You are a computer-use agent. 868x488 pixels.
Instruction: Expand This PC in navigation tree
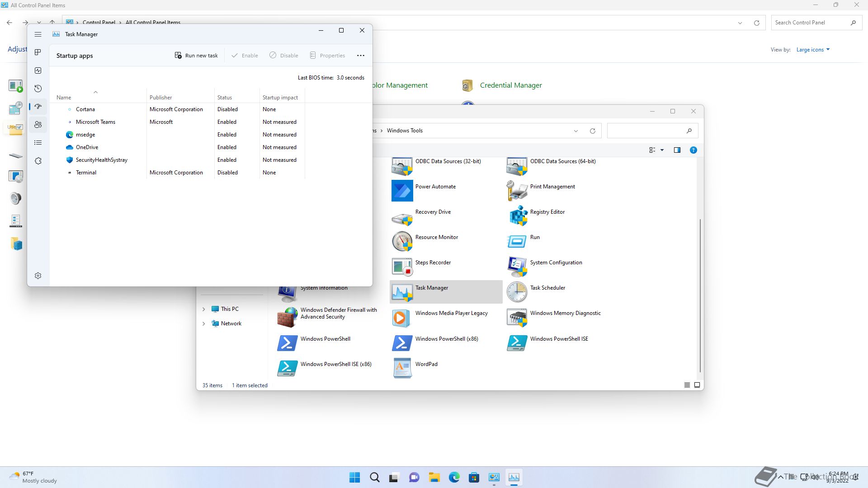[203, 310]
